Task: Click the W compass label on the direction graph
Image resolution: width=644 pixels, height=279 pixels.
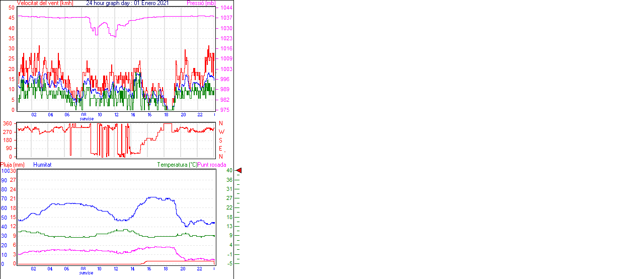Action: (221, 132)
